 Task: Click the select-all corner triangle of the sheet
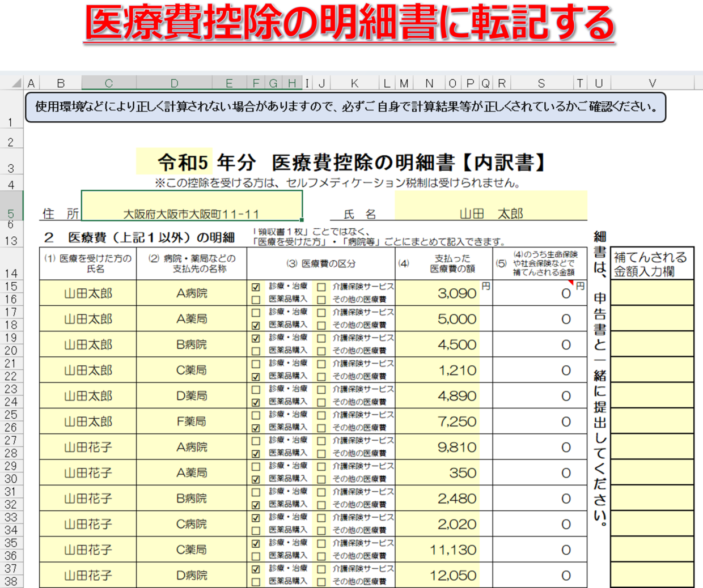16,84
